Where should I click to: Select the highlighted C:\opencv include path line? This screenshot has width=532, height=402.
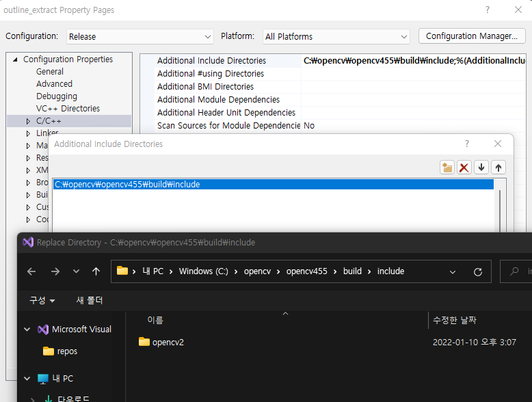pyautogui.click(x=274, y=184)
